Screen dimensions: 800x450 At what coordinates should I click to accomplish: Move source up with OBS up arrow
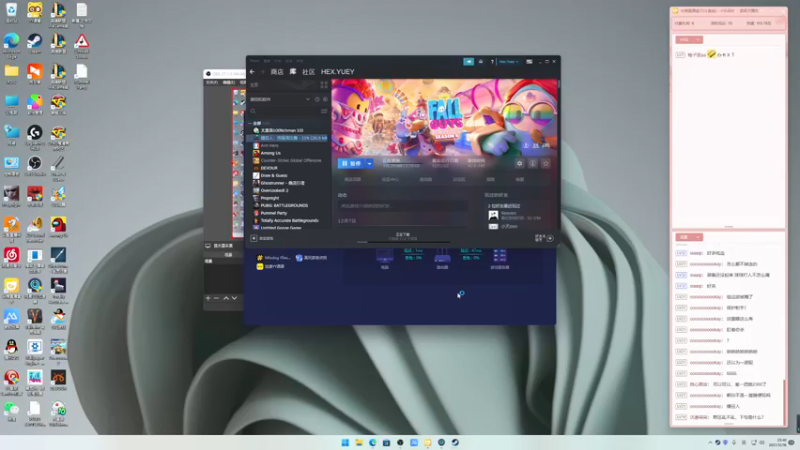click(226, 298)
